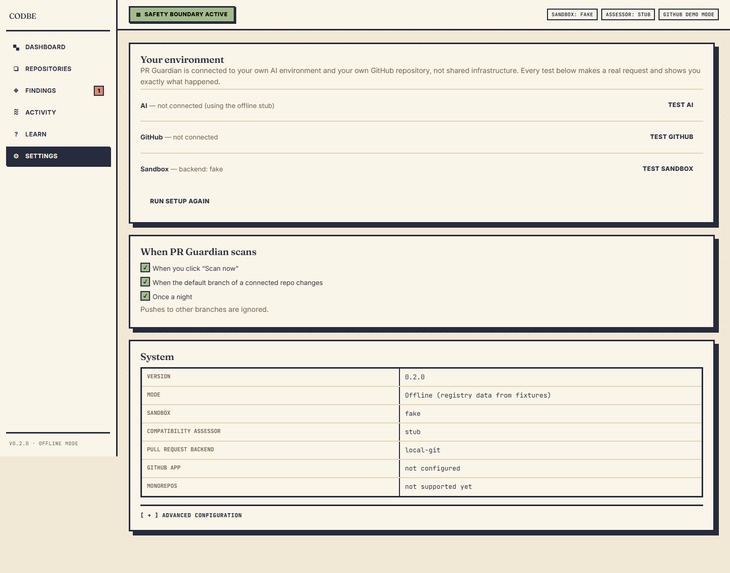The image size is (730, 573).
Task: Click the 'Your environment' heading
Action: [182, 60]
